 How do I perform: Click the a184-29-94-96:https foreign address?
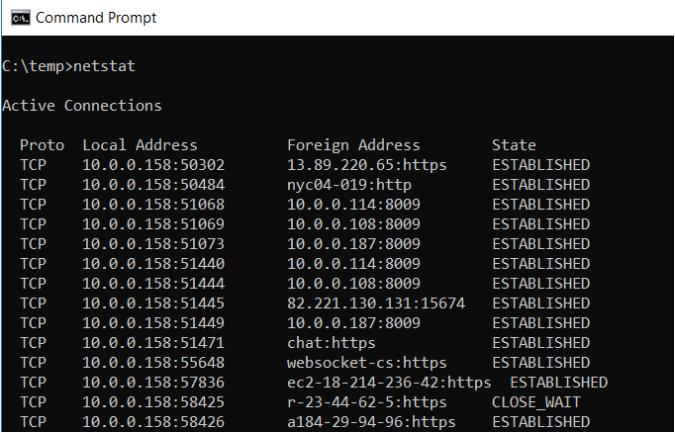click(x=371, y=422)
